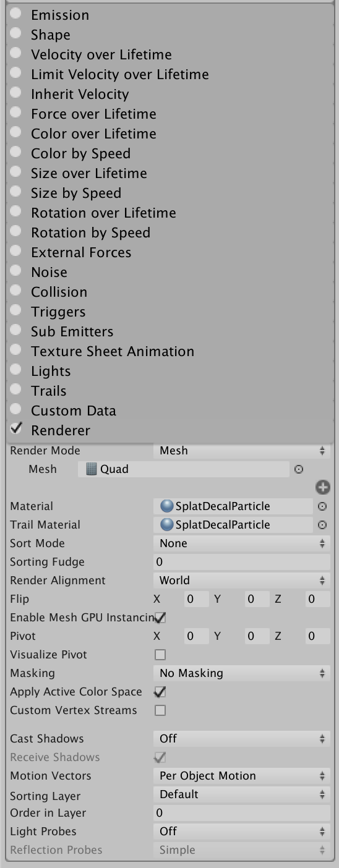Viewport: 339px width, 868px height.
Task: Click sphere icon in Trail Material field
Action: pyautogui.click(x=166, y=525)
